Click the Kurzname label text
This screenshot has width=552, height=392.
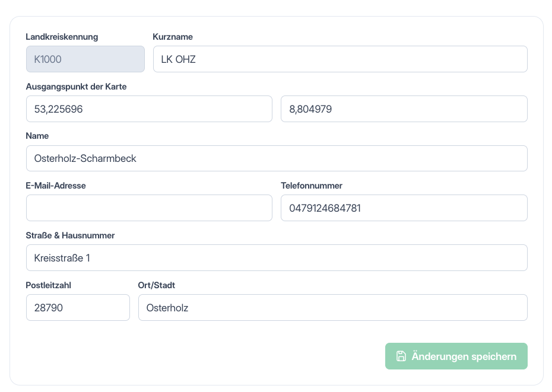pos(173,37)
